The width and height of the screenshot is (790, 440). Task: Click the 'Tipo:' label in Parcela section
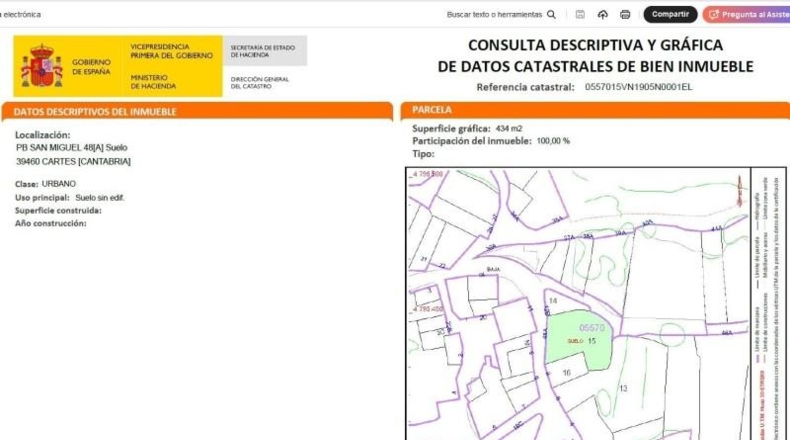pyautogui.click(x=423, y=154)
